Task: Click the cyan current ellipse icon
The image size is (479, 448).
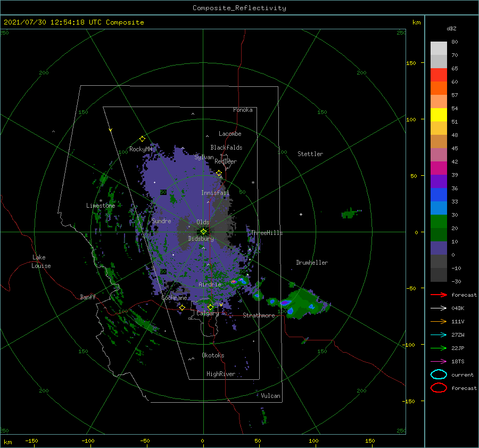Action: pyautogui.click(x=439, y=374)
